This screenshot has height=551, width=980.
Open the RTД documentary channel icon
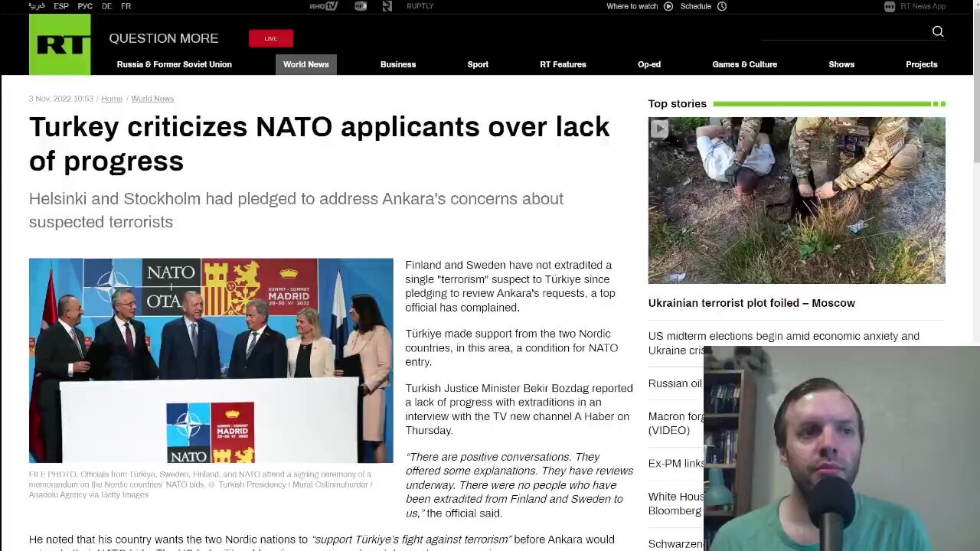pyautogui.click(x=361, y=6)
